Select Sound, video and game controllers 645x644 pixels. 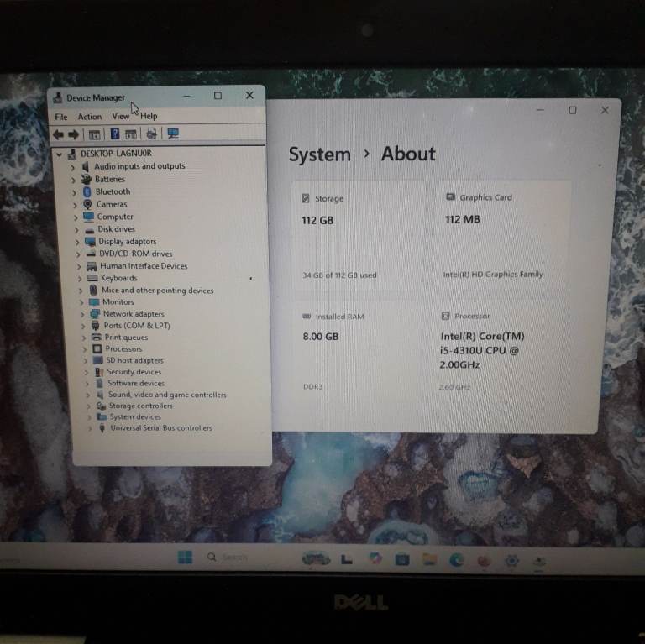tap(167, 395)
